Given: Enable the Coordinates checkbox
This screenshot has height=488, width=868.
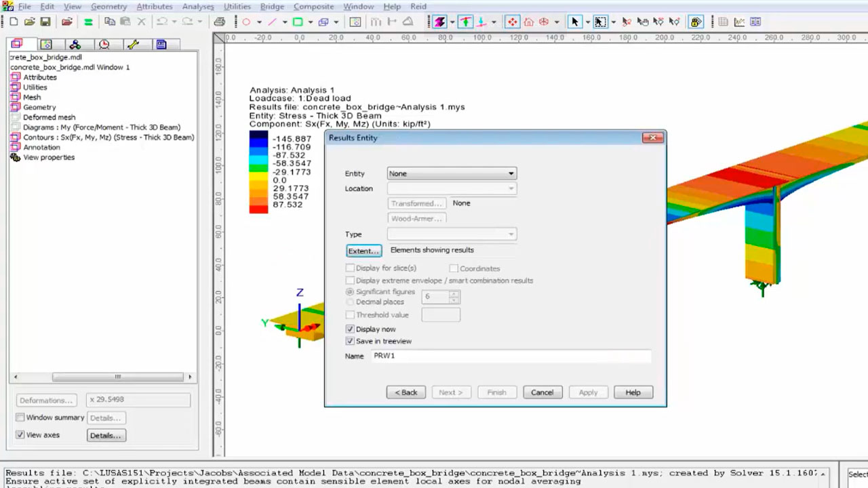Looking at the screenshot, I should click(454, 268).
